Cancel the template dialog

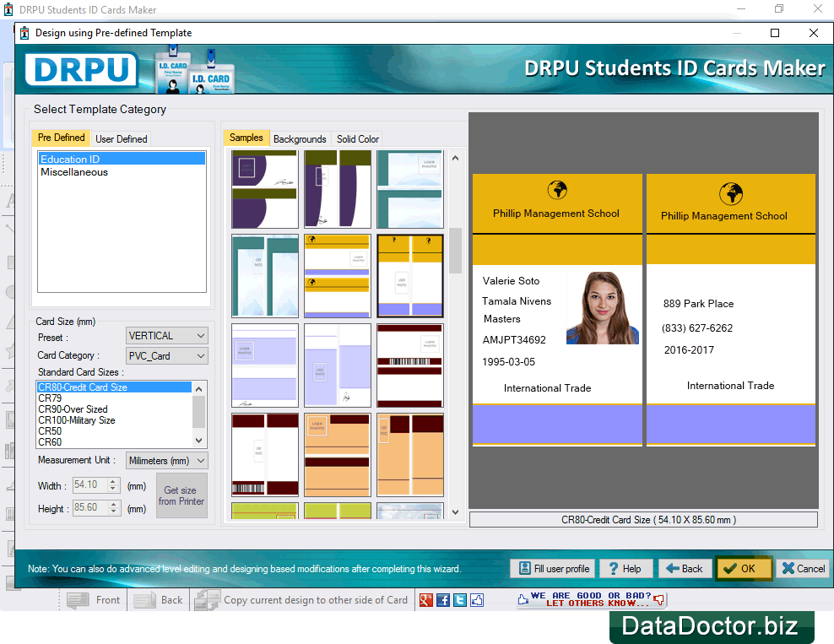tap(803, 569)
